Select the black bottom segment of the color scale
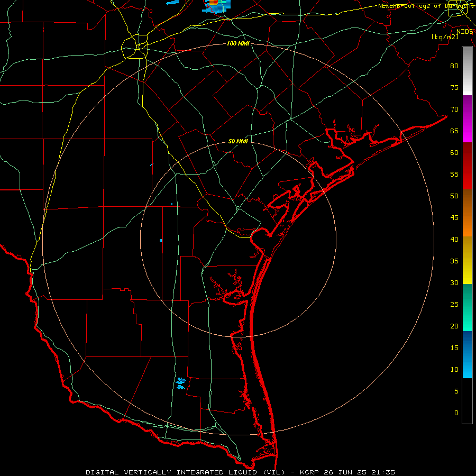The image size is (476, 476). tap(467, 401)
